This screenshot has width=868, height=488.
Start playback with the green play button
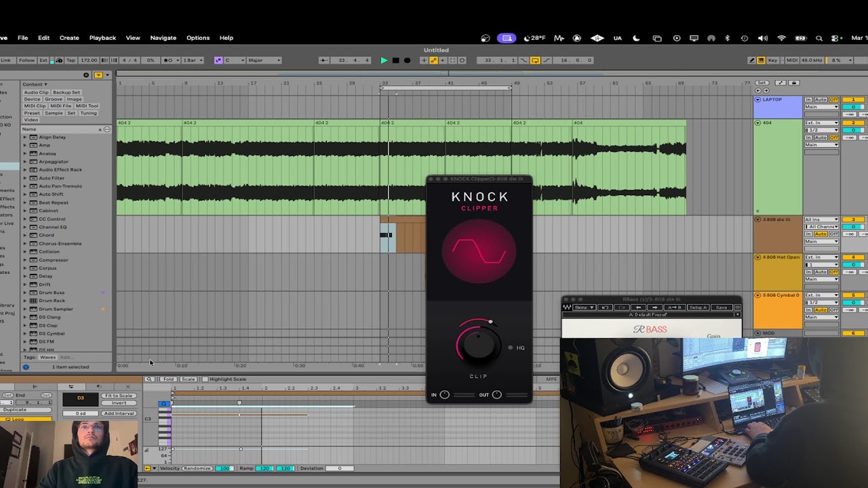click(384, 60)
